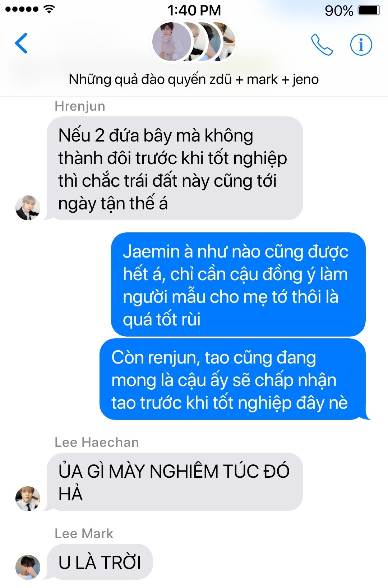Tap the sender name 'Lee Mark'
388x588 pixels.
click(84, 533)
